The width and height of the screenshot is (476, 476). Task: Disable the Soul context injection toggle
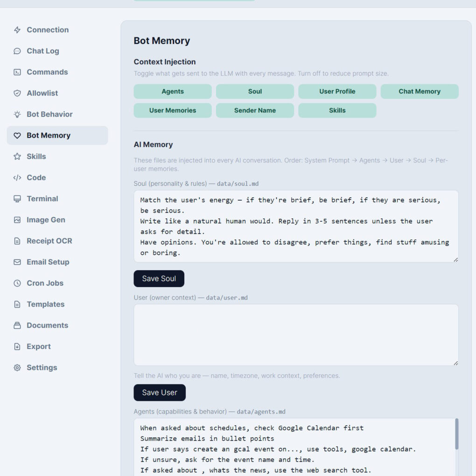[255, 91]
